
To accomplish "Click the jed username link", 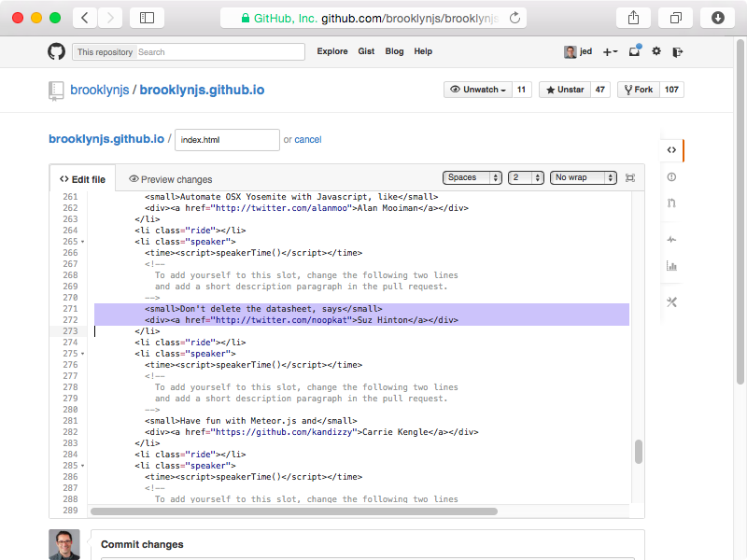I will pos(586,51).
